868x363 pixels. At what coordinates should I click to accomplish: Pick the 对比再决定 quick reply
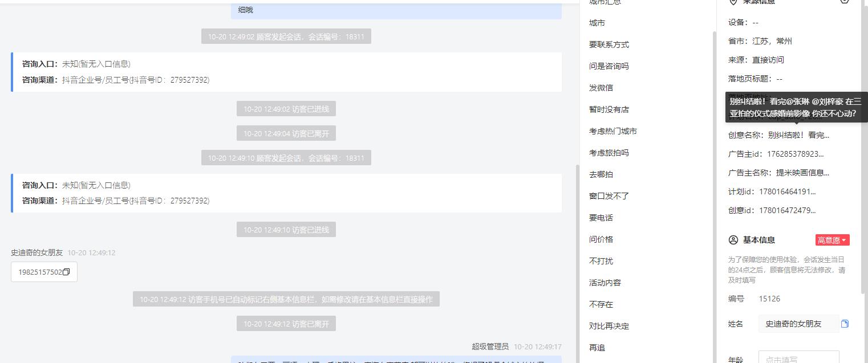tap(609, 326)
